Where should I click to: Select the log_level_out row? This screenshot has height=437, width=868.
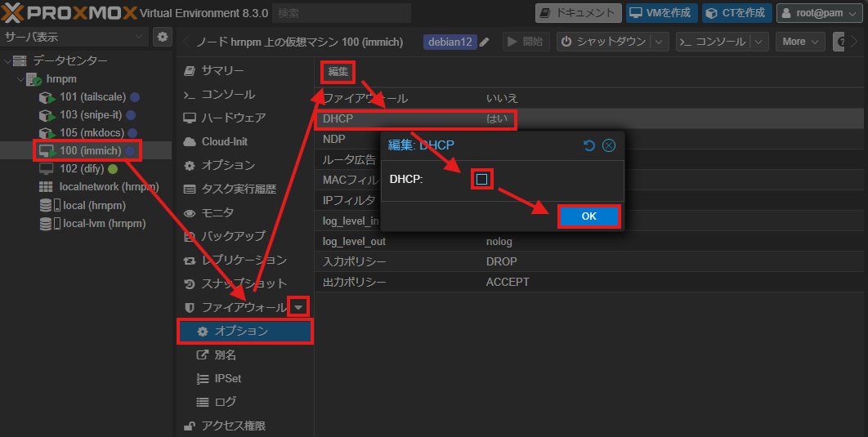(x=589, y=242)
